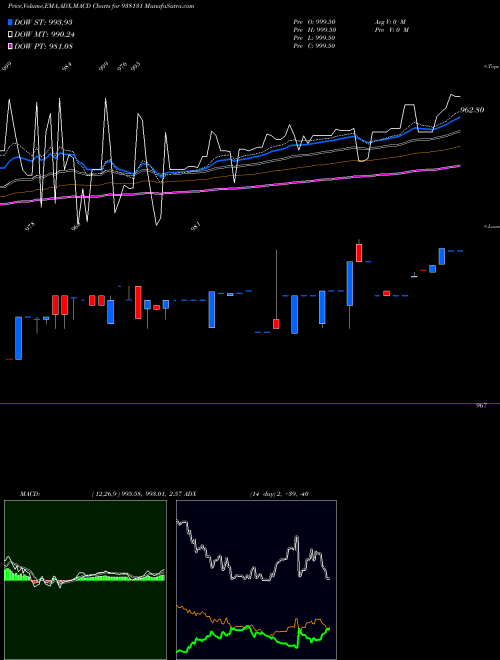The image size is (500, 660).
Task: Click the 'Pre H: 999.50' high value
Action: 314,30
